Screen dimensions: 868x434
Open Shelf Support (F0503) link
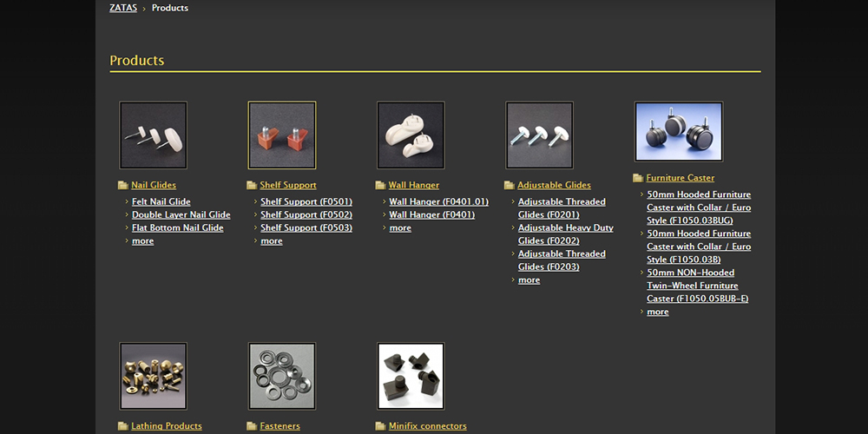click(306, 227)
